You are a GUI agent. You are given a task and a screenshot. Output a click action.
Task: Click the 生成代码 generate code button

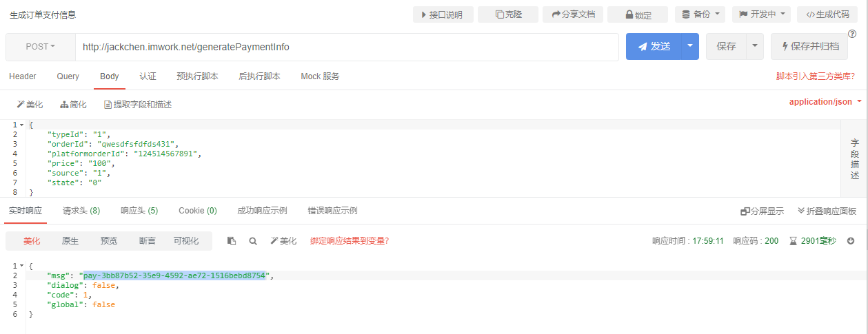827,14
